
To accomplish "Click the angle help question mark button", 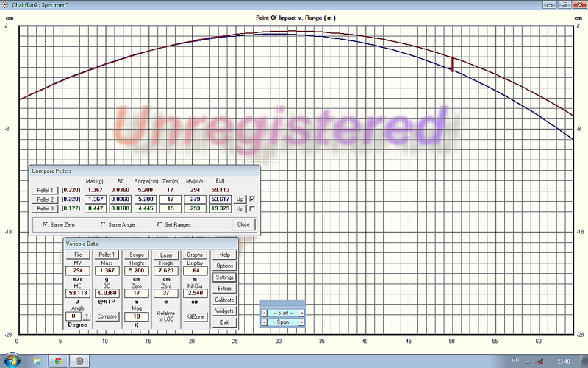I will [x=86, y=316].
